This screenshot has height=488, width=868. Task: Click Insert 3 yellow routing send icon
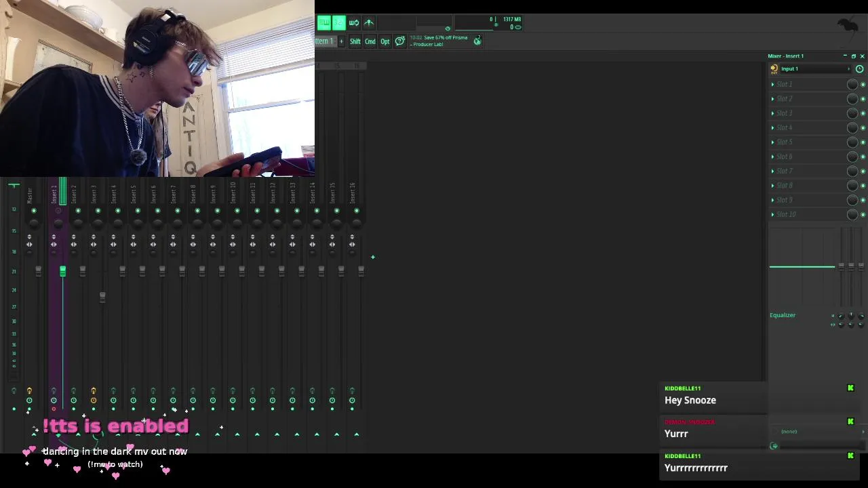coord(94,390)
